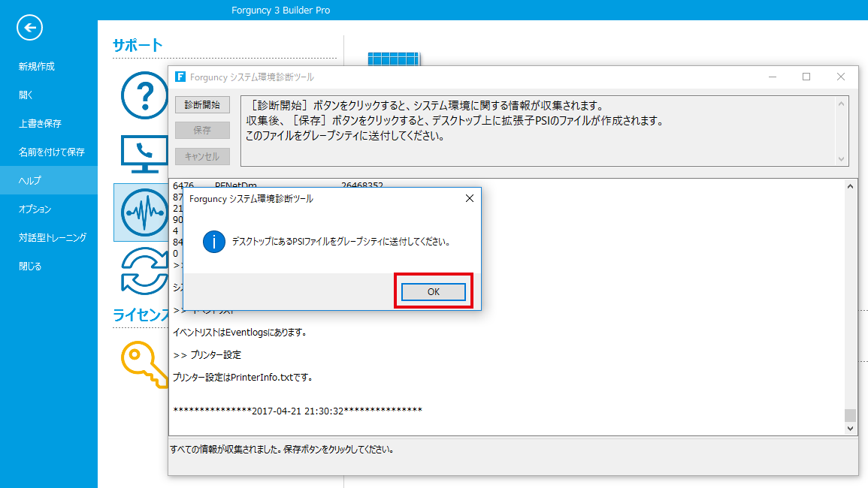This screenshot has height=488, width=868.
Task: Click the '>> プリンター設定' log heading
Action: 207,355
